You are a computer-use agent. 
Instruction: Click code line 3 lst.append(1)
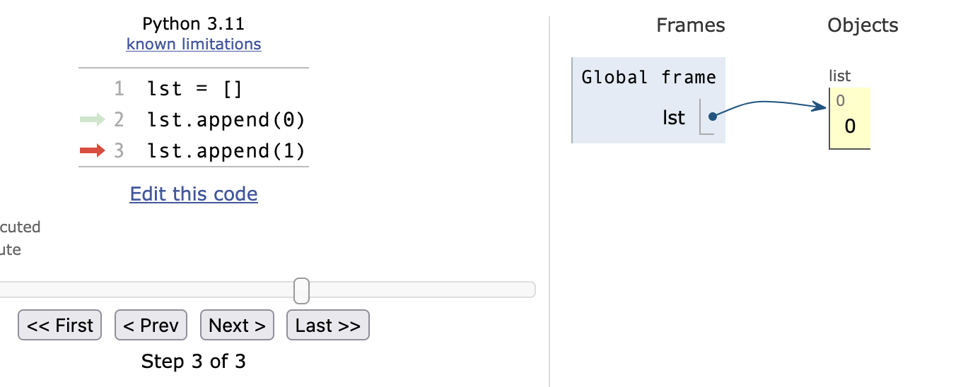(x=226, y=150)
